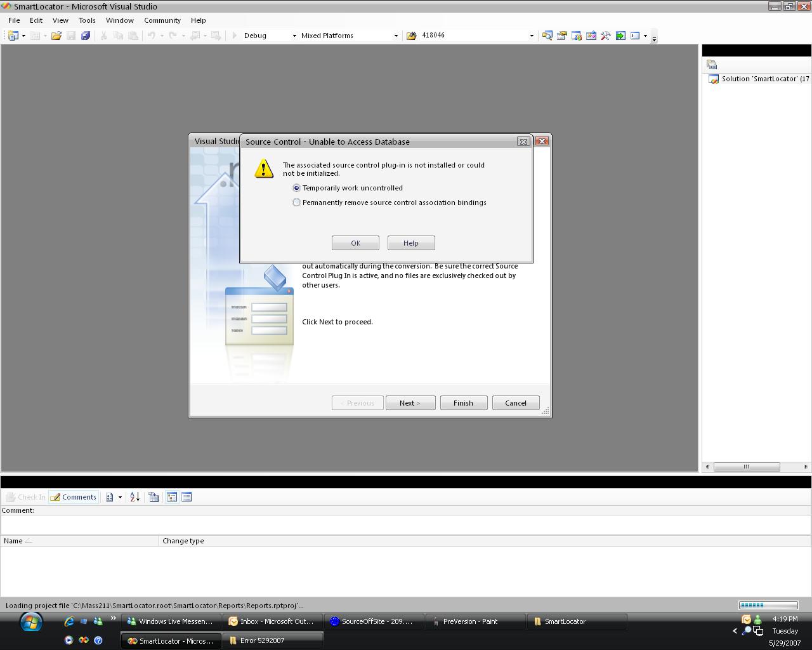812x650 pixels.
Task: Show hidden system tray icons arrow
Action: click(x=735, y=631)
